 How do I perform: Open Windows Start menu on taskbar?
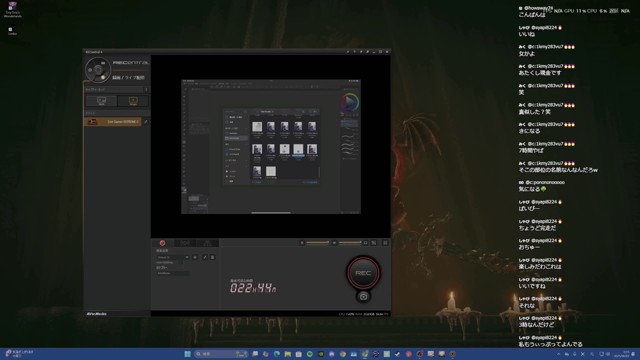pos(188,354)
